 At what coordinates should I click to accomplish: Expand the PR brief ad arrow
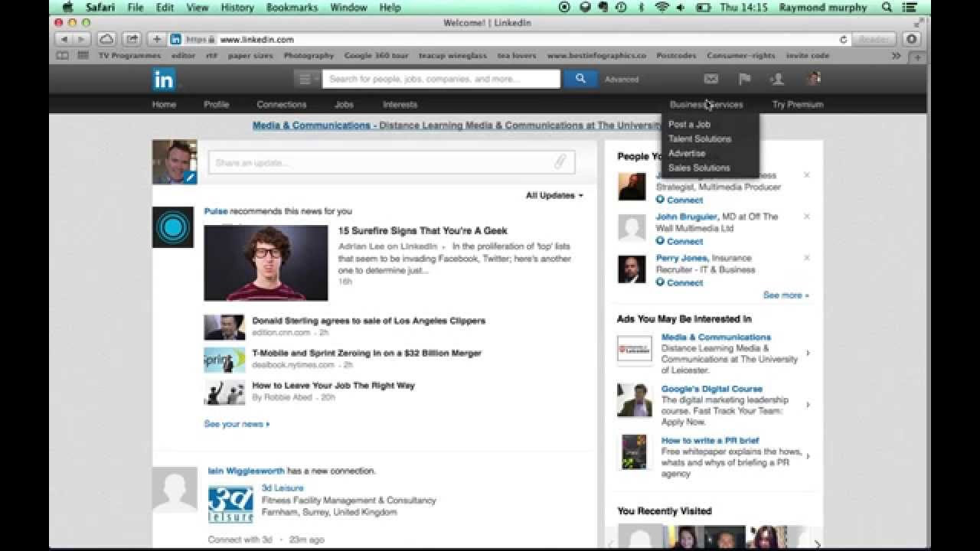(808, 457)
